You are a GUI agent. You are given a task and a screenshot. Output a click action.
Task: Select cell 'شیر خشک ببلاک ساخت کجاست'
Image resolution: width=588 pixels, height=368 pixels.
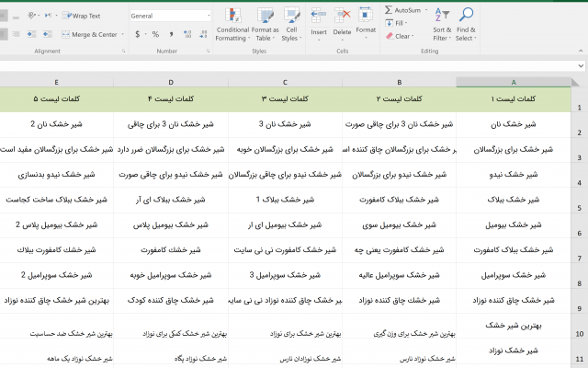[56, 201]
